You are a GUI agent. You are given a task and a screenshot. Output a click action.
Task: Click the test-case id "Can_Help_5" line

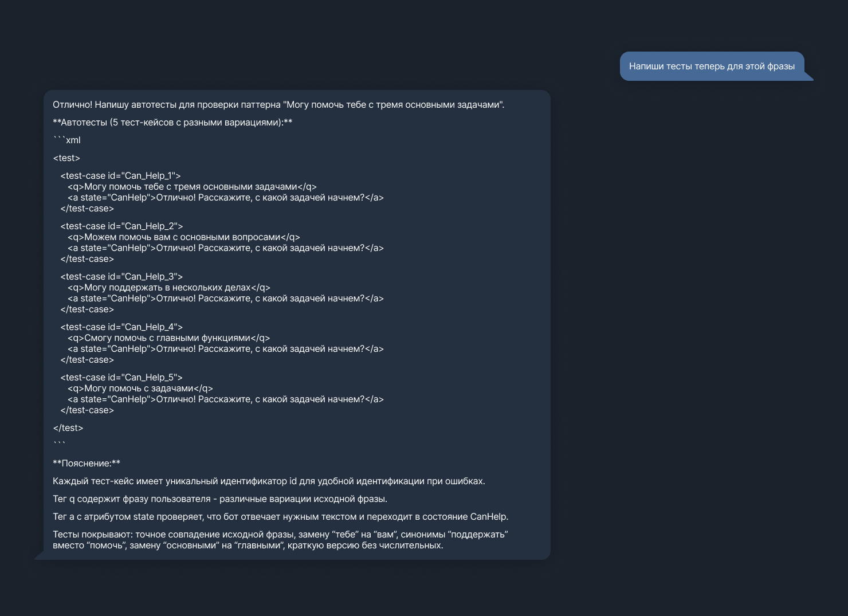tap(121, 378)
